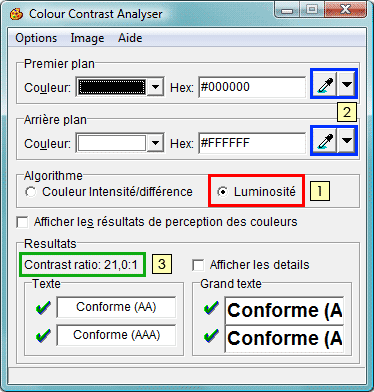This screenshot has width=374, height=392.
Task: Click the black foreground colour swatch
Action: 112,87
